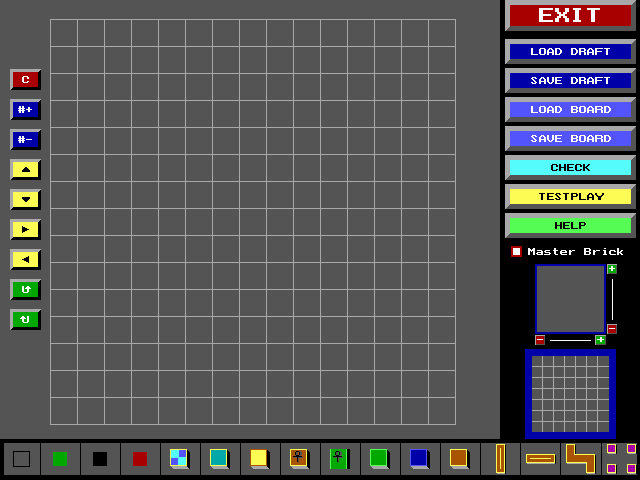Pick the dark blue brick

tap(419, 458)
